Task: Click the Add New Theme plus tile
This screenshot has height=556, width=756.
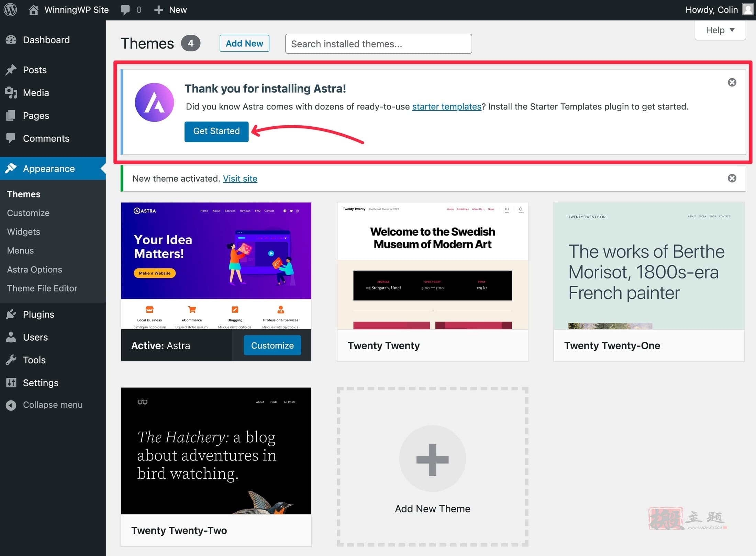Action: [x=433, y=467]
